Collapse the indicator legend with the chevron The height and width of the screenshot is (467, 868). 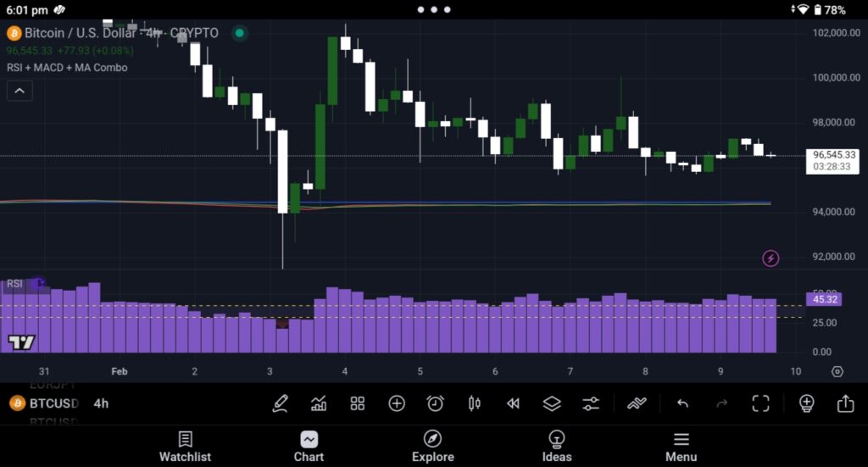19,91
